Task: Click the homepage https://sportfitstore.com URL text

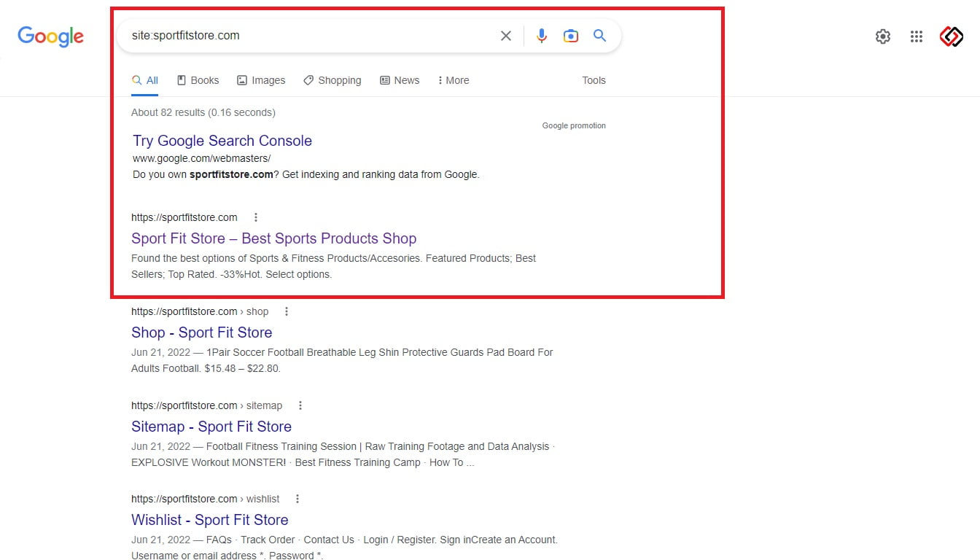Action: [184, 217]
